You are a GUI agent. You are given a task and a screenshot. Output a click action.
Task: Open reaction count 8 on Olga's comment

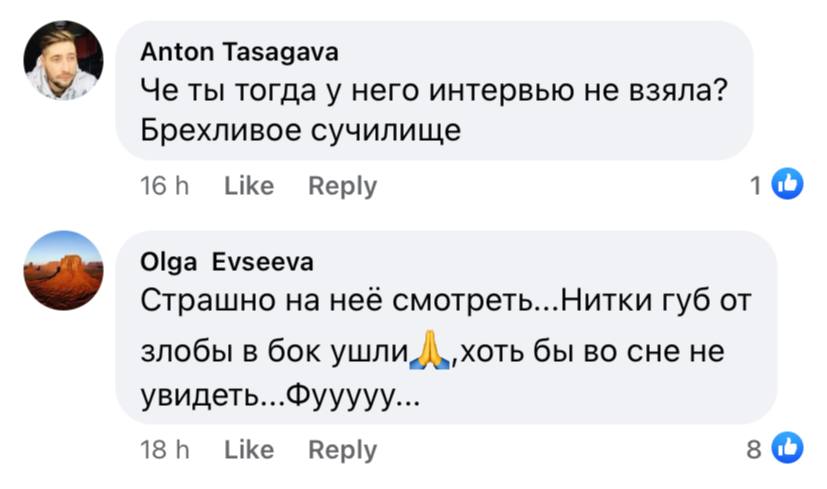[x=755, y=450]
